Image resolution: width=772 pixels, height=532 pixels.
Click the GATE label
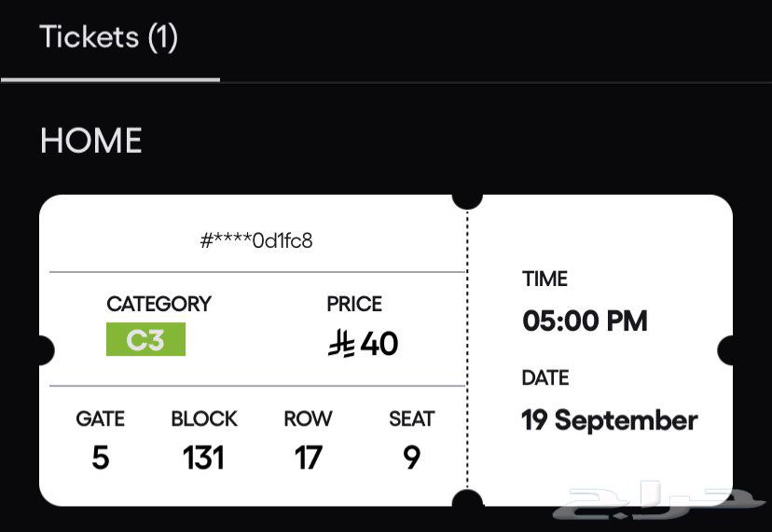pos(100,419)
